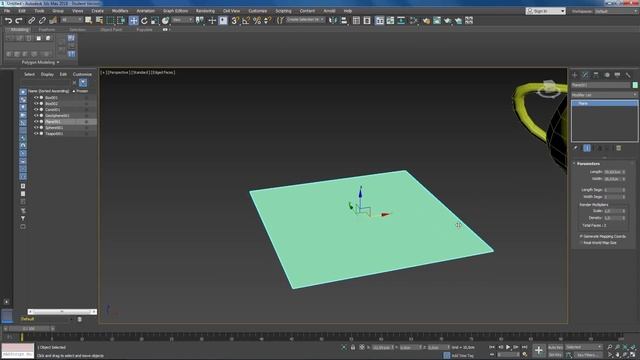The height and width of the screenshot is (360, 640).
Task: Click the Auto Key button
Action: 555,347
